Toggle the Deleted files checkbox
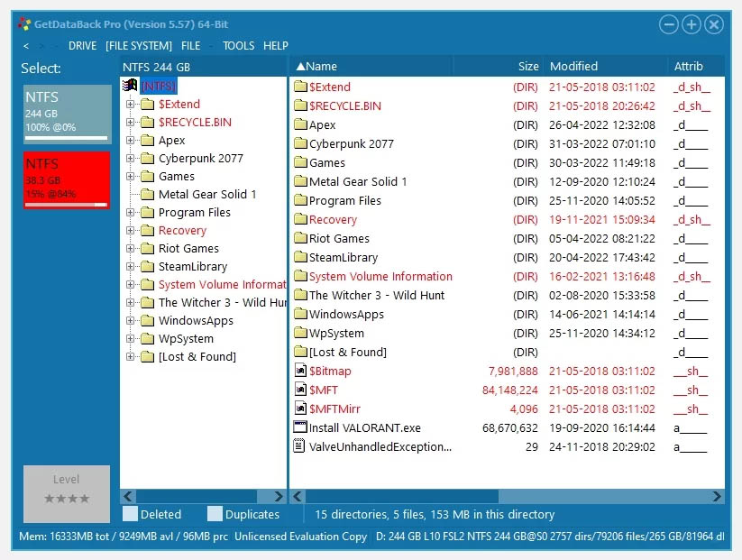 point(130,514)
